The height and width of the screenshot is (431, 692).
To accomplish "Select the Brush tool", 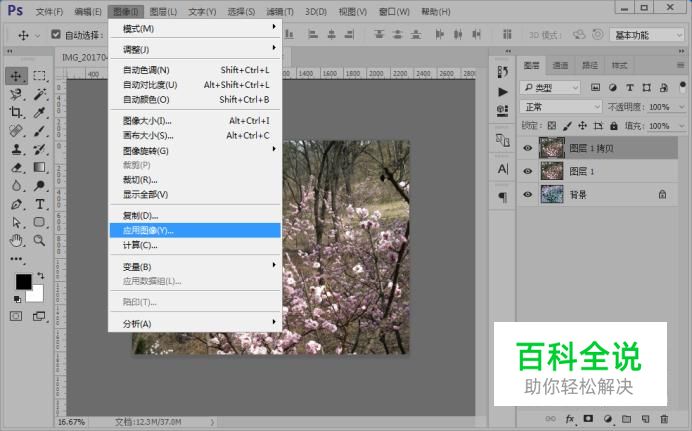I will [39, 131].
